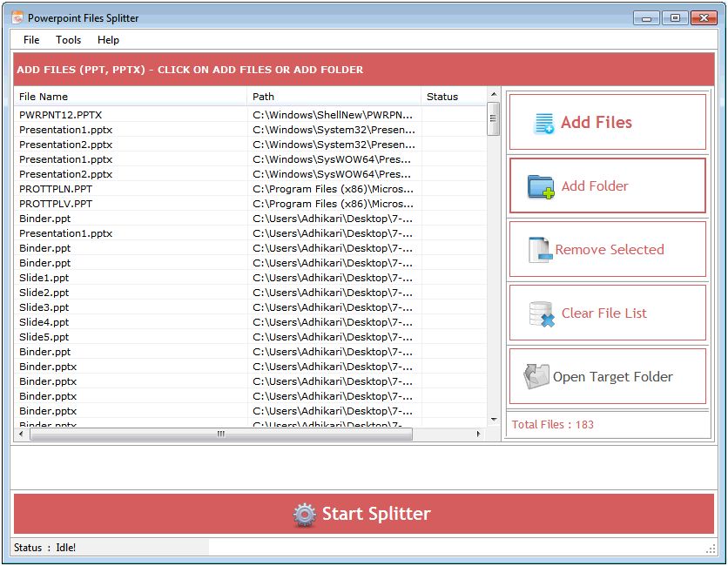Screen dimensions: 728x566
Task: Select the Slide1.ppt file row
Action: coord(251,278)
